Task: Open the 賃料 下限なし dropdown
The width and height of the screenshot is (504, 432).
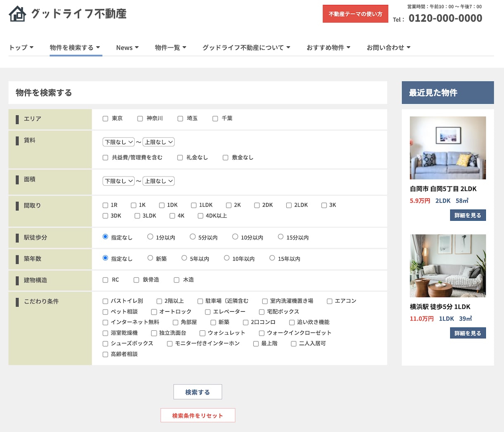Action: click(x=119, y=142)
